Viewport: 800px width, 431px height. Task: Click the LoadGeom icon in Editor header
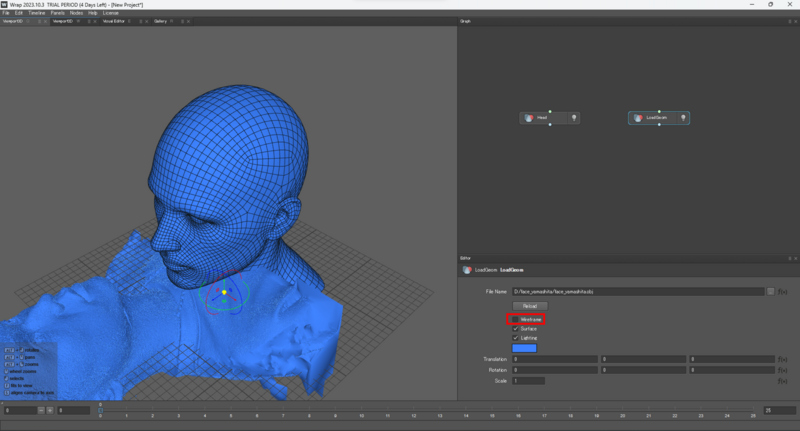[x=467, y=270]
